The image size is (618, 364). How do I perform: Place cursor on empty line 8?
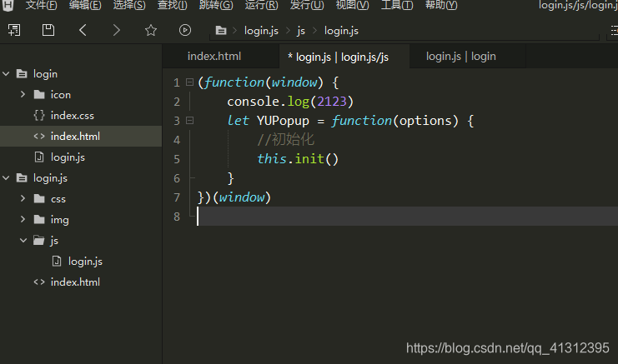(408, 217)
